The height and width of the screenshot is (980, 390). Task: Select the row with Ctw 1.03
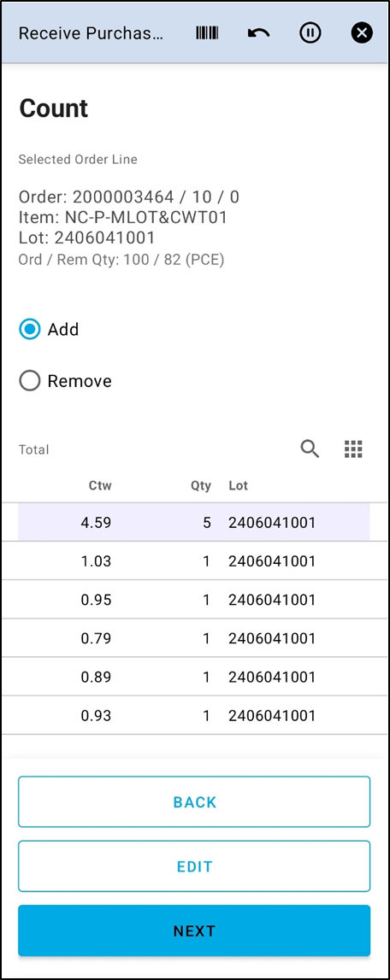tap(194, 561)
